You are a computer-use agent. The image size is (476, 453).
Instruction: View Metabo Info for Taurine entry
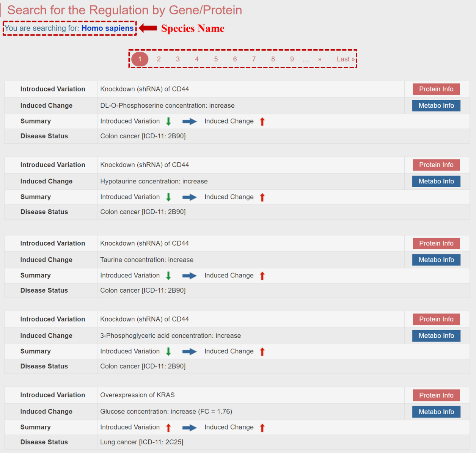(x=436, y=260)
